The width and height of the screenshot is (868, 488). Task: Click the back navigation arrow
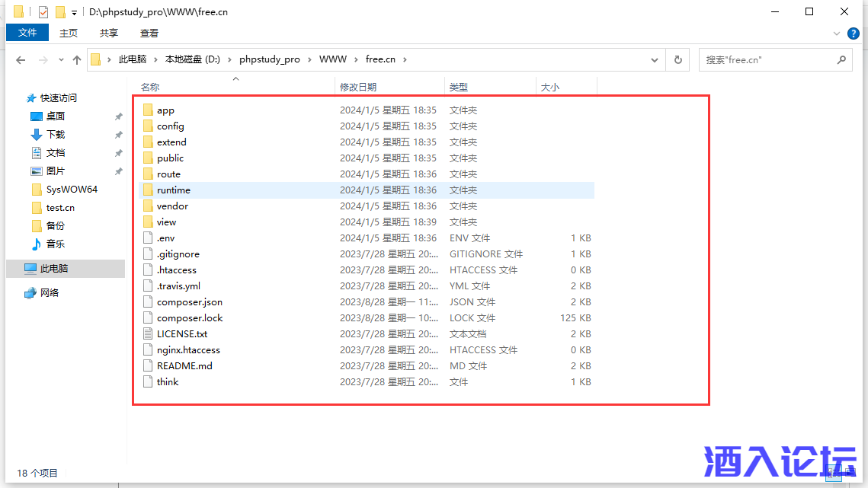point(21,59)
